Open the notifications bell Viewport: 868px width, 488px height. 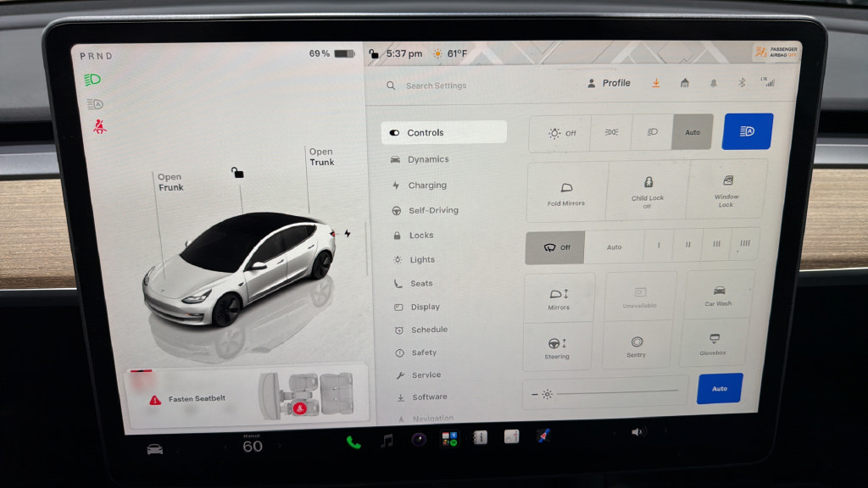point(714,83)
